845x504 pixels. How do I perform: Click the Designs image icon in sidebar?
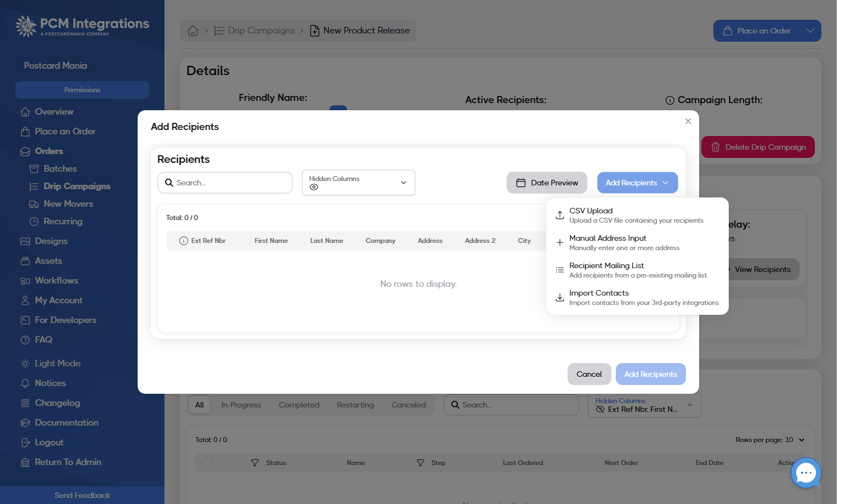tap(25, 241)
